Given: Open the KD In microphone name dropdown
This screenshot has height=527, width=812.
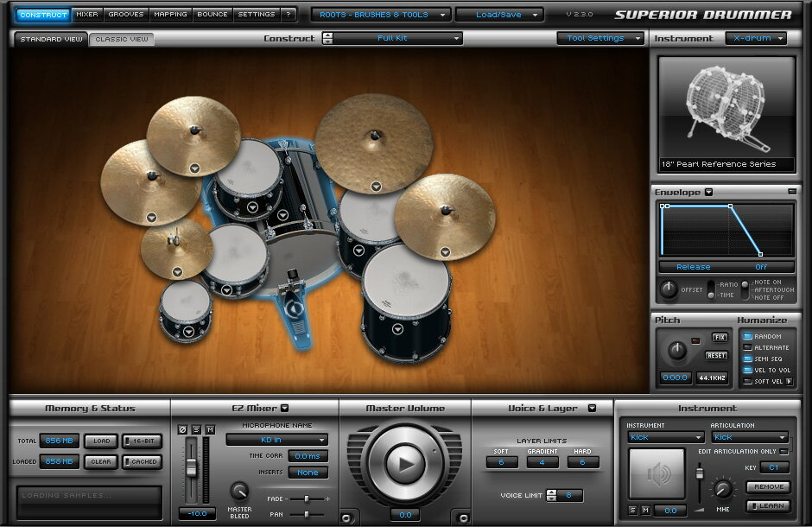Looking at the screenshot, I should [x=276, y=440].
